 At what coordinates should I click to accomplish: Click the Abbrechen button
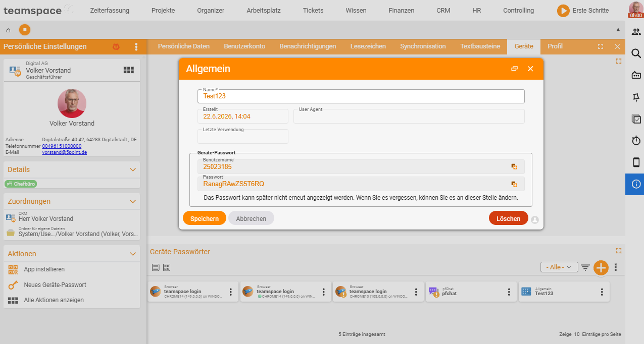tap(251, 218)
